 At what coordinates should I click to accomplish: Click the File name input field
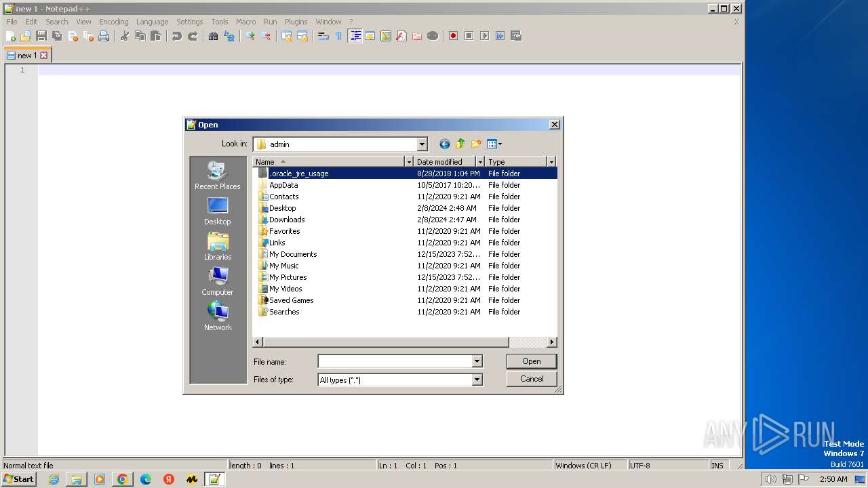pos(395,362)
